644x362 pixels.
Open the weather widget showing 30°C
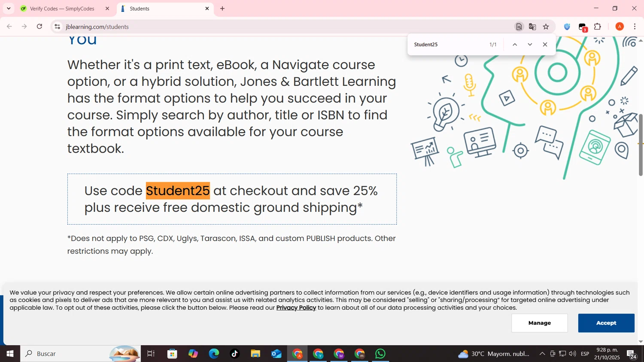coord(494,354)
